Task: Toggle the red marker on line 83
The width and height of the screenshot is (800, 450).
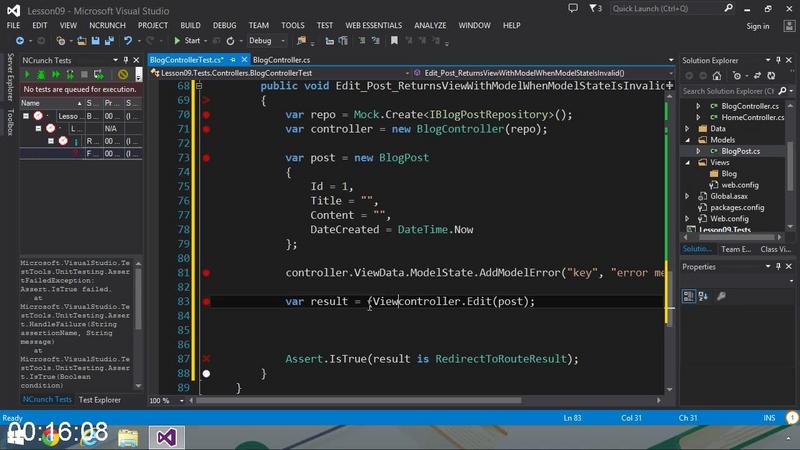Action: [206, 302]
